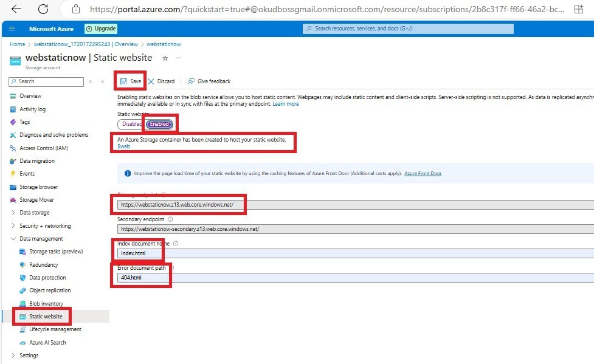Open the webstaticnow_1720172295243 Overview breadcrumb
Screen dimensions: 594x364
pos(86,44)
